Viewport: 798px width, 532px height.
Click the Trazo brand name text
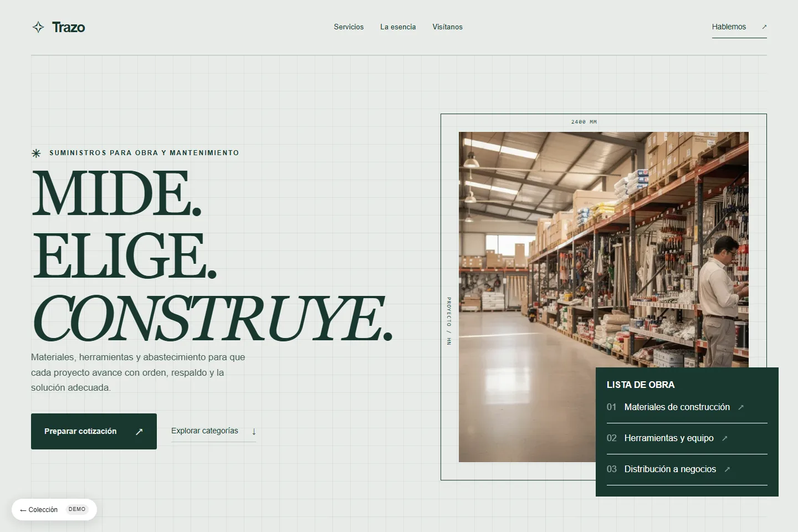point(69,27)
